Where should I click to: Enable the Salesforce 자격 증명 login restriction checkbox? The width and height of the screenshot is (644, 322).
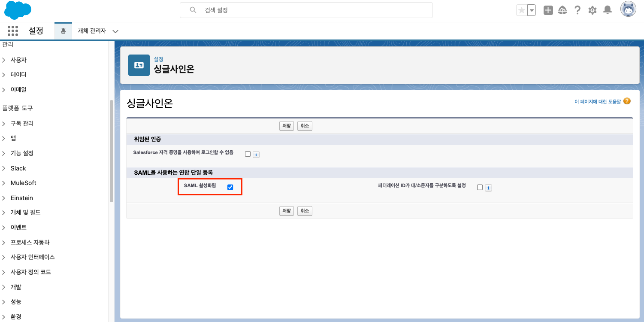coord(248,154)
